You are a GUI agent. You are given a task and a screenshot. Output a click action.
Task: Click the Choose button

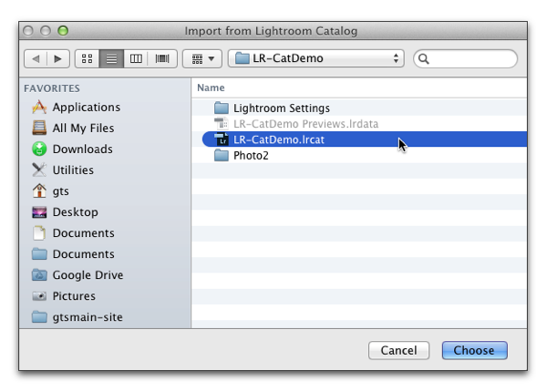point(474,350)
